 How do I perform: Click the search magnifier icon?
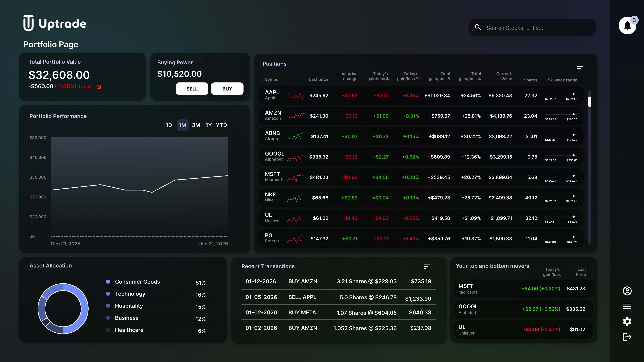click(x=478, y=27)
